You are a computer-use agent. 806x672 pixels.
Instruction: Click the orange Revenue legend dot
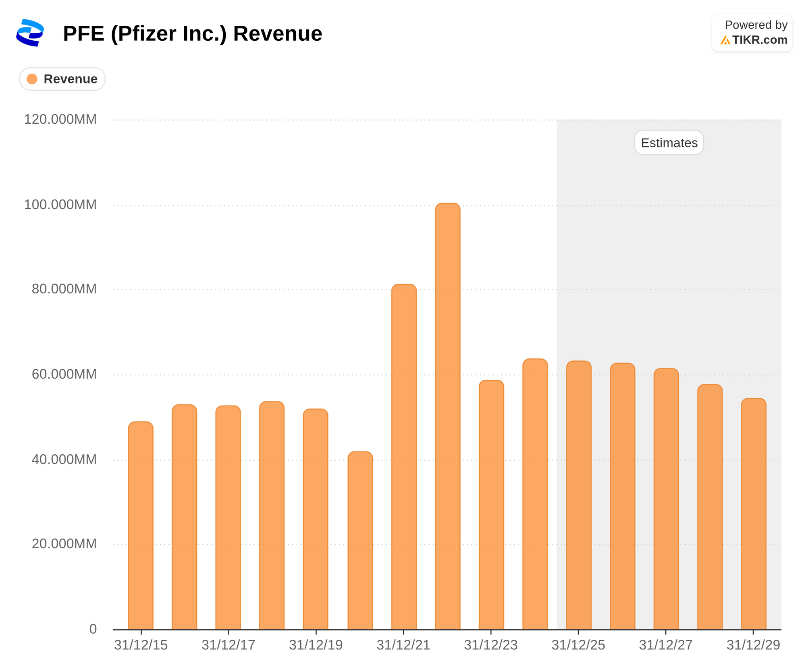point(32,79)
